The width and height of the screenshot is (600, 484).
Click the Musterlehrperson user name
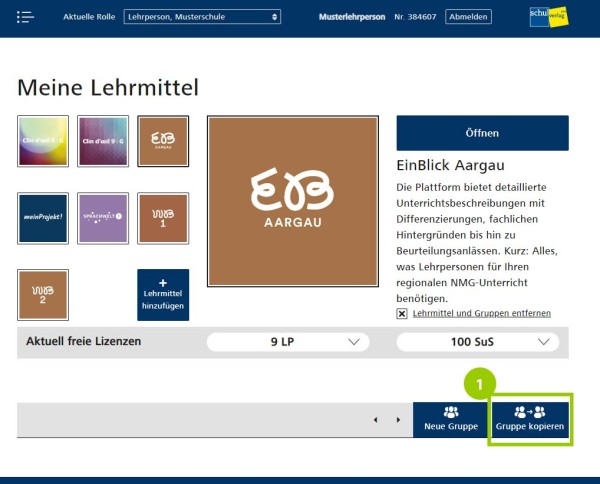(352, 17)
